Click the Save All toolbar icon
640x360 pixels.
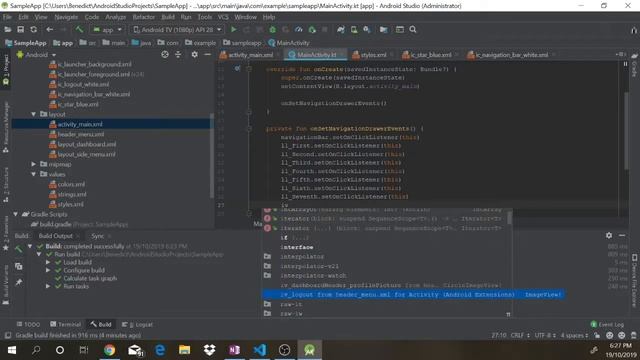point(20,30)
